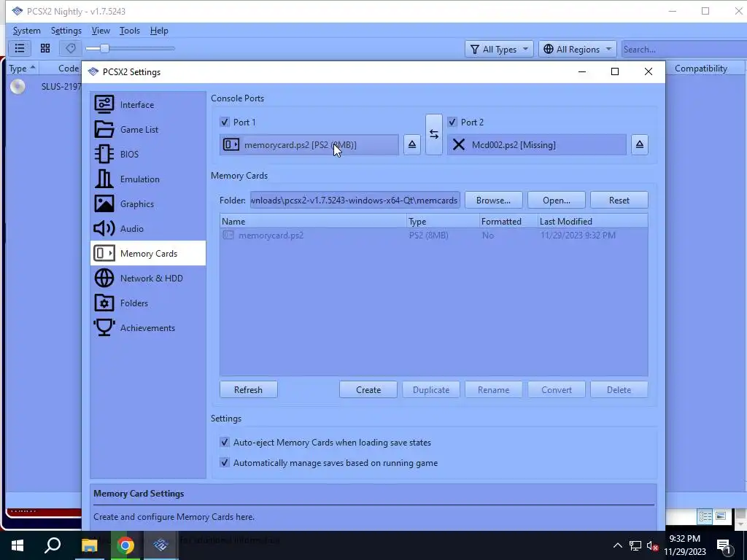Click the game list Search field
Viewport: 747px width, 560px height.
(x=684, y=49)
